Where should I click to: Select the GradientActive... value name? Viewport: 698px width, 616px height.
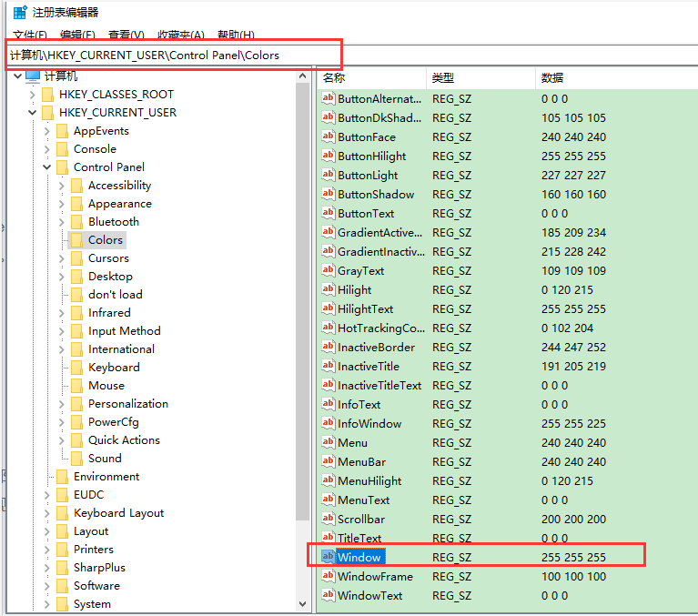click(379, 232)
